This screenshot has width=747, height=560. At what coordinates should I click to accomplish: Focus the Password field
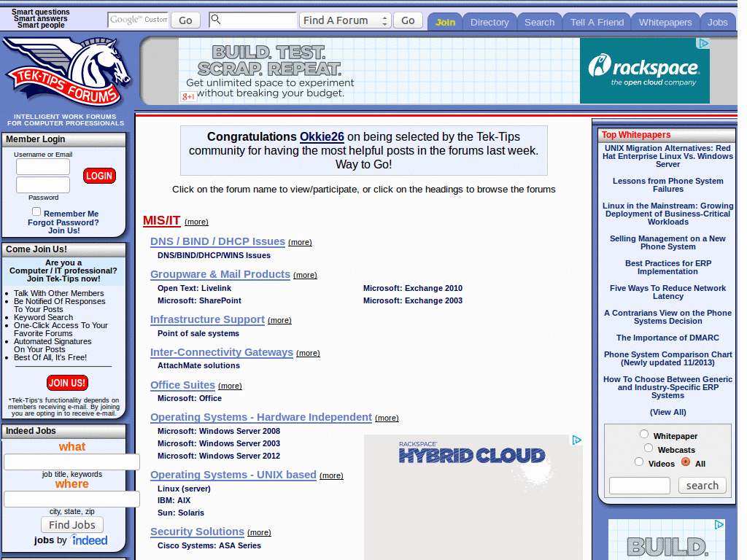click(43, 184)
